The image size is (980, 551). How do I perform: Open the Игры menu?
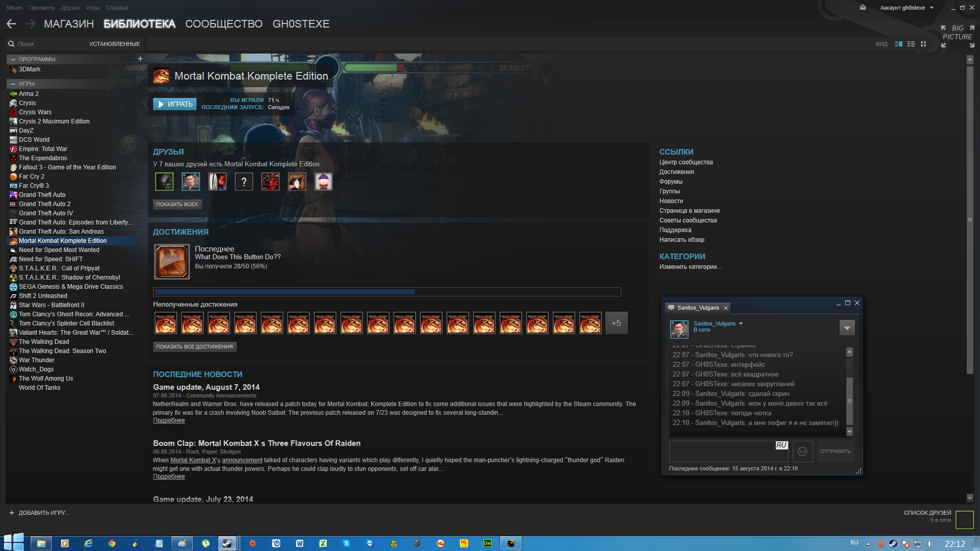(92, 8)
